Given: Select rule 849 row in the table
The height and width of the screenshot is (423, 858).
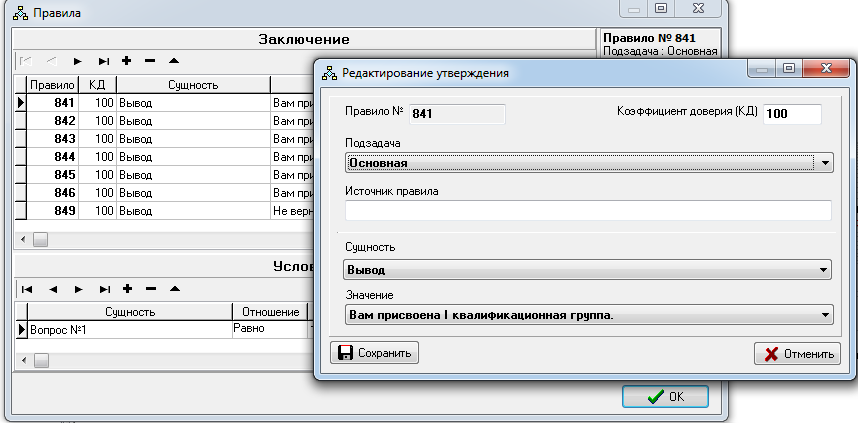Looking at the screenshot, I should point(164,211).
